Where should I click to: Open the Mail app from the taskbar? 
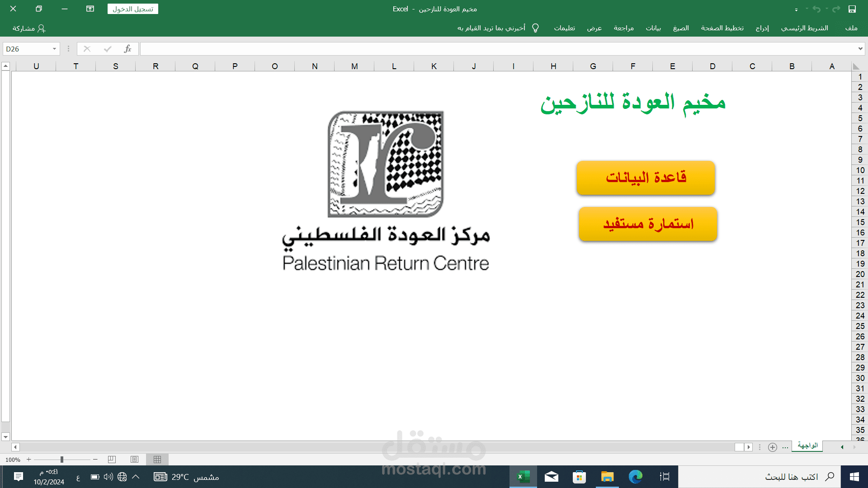[551, 477]
